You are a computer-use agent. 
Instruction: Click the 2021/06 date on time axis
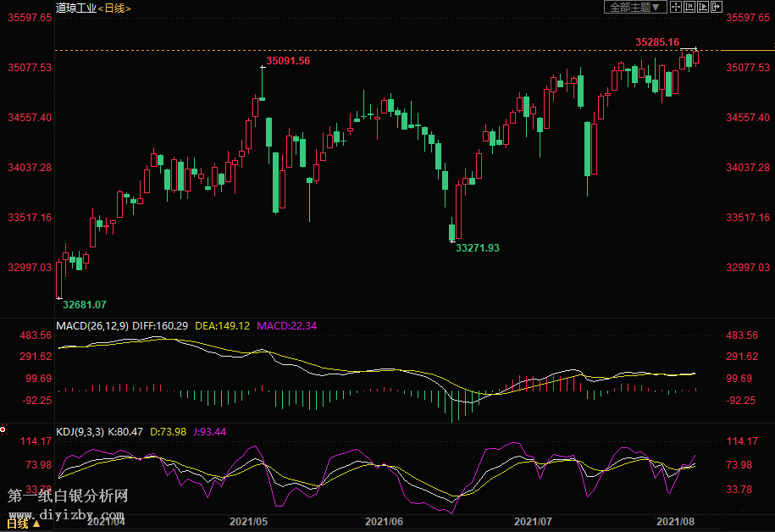383,523
